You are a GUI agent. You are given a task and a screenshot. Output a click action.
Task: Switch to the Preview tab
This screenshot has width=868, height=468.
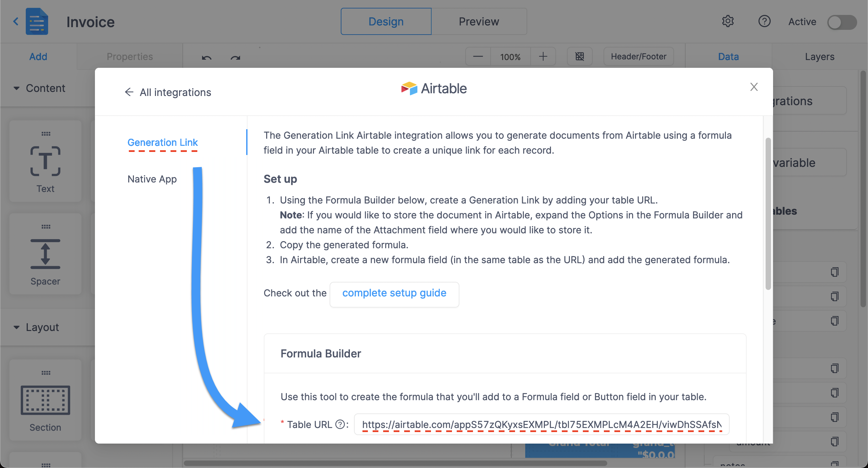click(x=479, y=21)
